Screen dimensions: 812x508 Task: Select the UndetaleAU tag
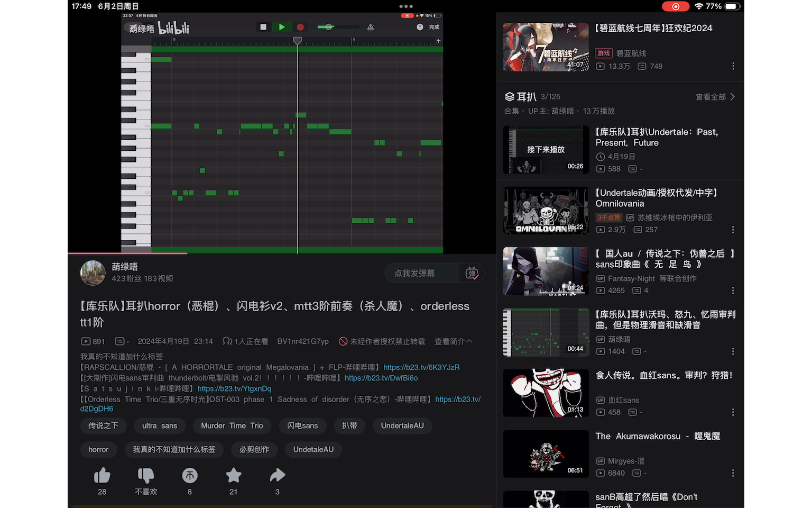click(x=313, y=449)
